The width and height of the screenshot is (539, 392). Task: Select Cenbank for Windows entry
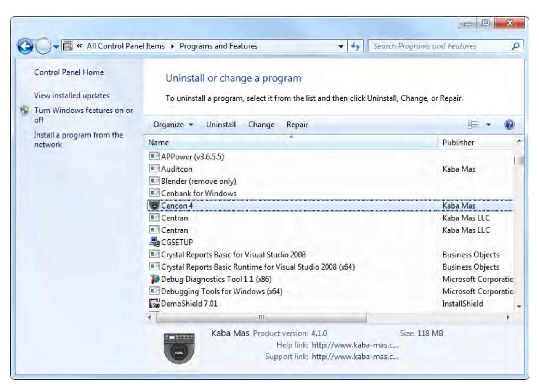click(199, 193)
